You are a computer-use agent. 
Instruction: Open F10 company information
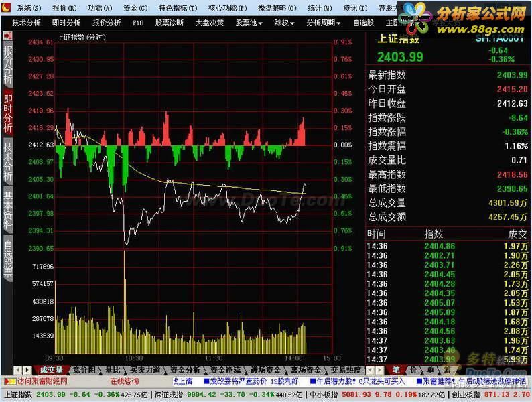pyautogui.click(x=138, y=23)
